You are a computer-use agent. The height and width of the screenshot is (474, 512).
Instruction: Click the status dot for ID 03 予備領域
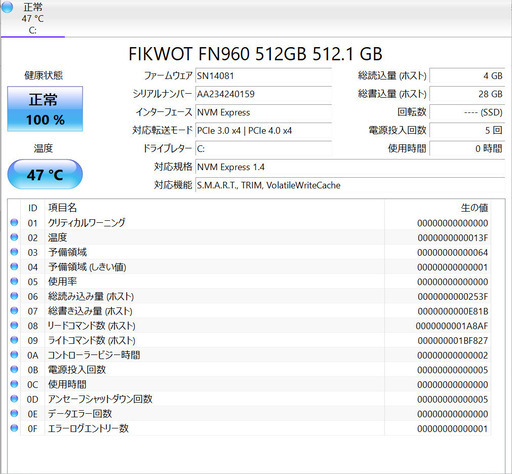click(14, 252)
